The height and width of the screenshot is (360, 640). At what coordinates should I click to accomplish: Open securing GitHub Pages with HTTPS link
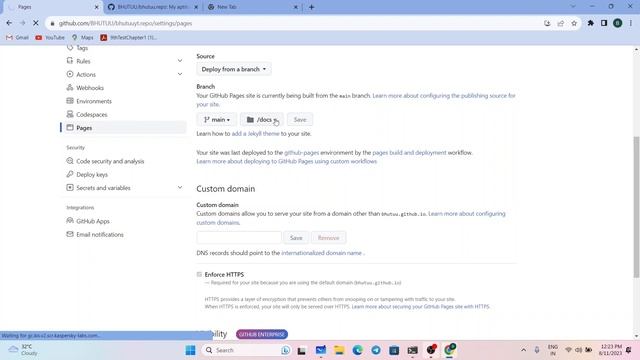pos(420,307)
